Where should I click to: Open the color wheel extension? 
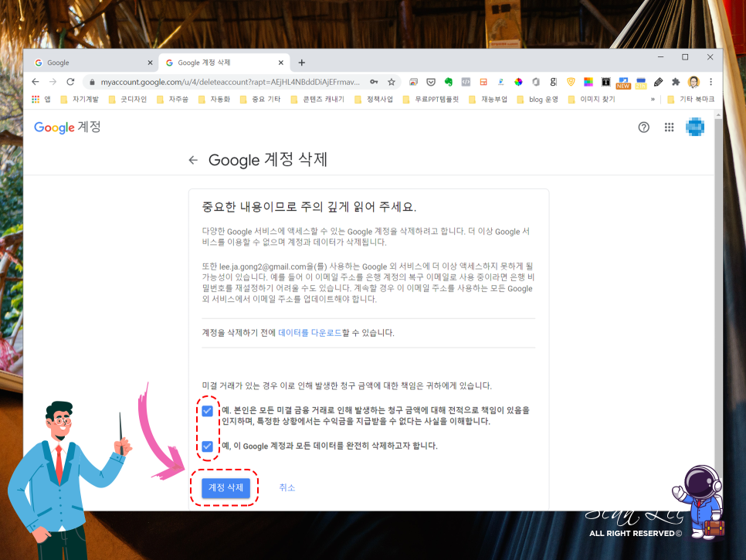pyautogui.click(x=518, y=82)
